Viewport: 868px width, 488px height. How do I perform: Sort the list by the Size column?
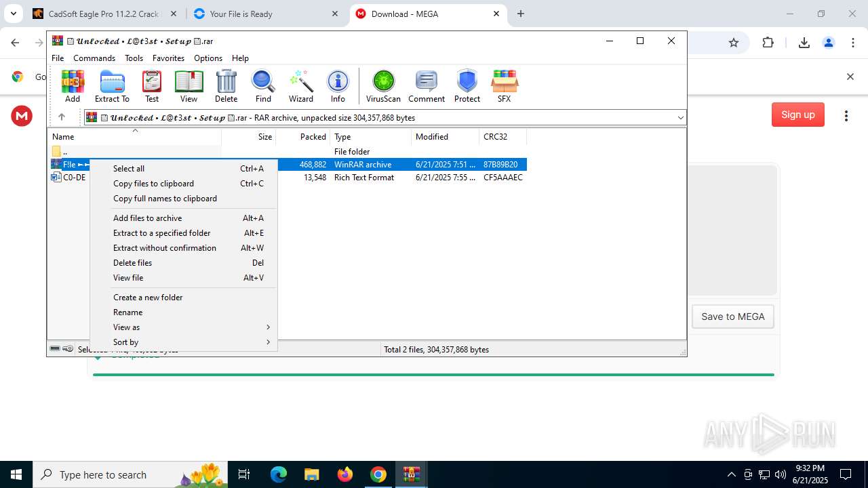pyautogui.click(x=248, y=137)
